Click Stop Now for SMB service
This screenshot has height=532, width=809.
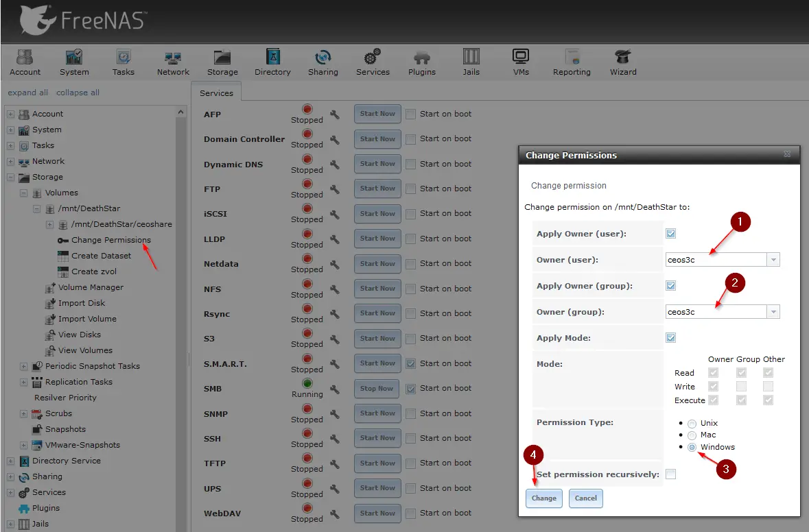tap(377, 388)
